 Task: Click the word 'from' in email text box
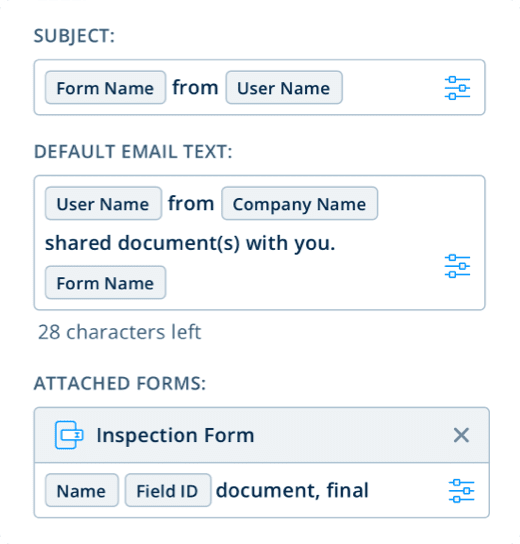click(x=191, y=203)
